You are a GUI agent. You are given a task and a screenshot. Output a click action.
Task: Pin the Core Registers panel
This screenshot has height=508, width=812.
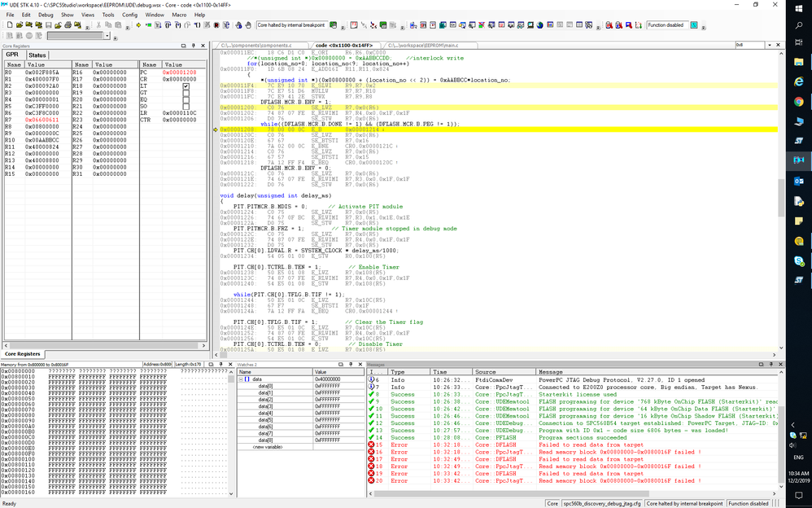coord(193,46)
